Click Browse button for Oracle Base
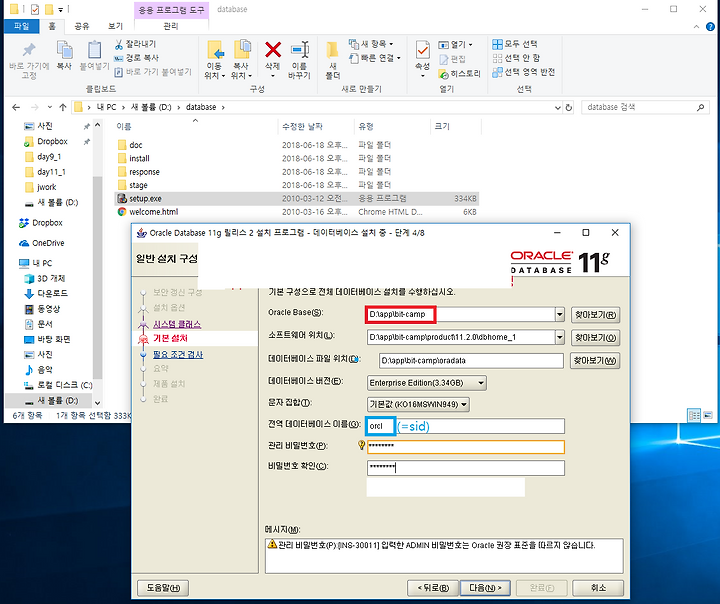Viewport: 720px width, 604px height. 596,315
